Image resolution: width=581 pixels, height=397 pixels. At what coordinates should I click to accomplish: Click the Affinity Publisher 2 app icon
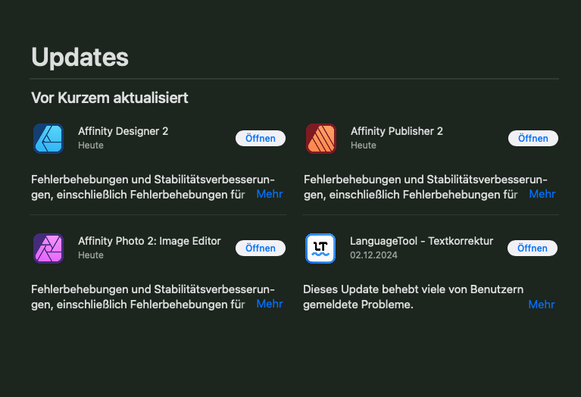(321, 139)
